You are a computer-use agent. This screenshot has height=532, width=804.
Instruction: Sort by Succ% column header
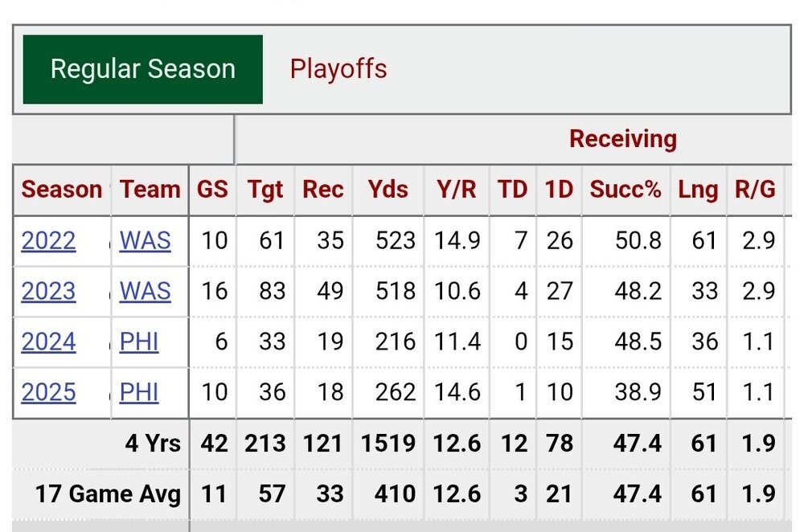[625, 190]
